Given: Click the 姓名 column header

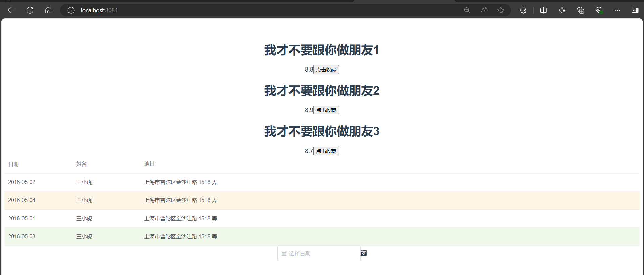Looking at the screenshot, I should pos(81,164).
